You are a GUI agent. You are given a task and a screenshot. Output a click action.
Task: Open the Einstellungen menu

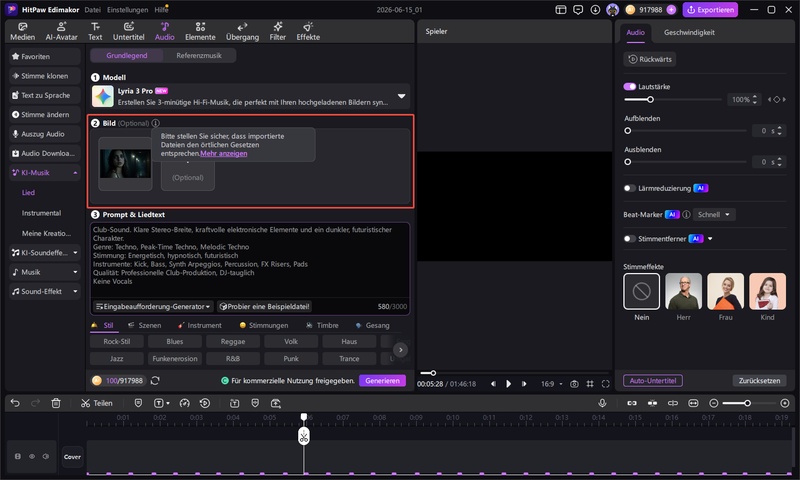(x=128, y=10)
